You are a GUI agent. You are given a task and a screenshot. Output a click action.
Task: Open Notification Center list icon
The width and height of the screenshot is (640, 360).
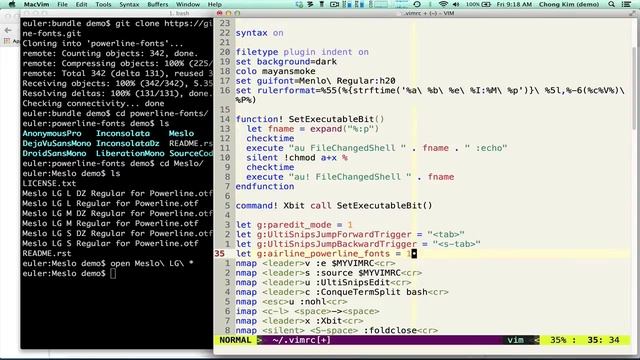pos(627,4)
